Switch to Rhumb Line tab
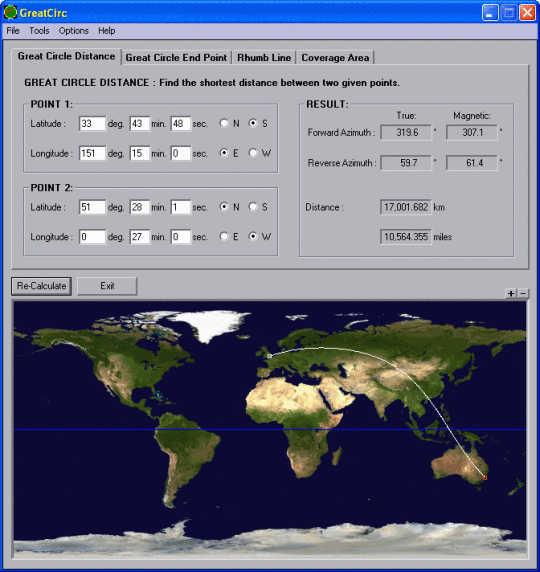Image resolution: width=540 pixels, height=572 pixels. coord(264,58)
